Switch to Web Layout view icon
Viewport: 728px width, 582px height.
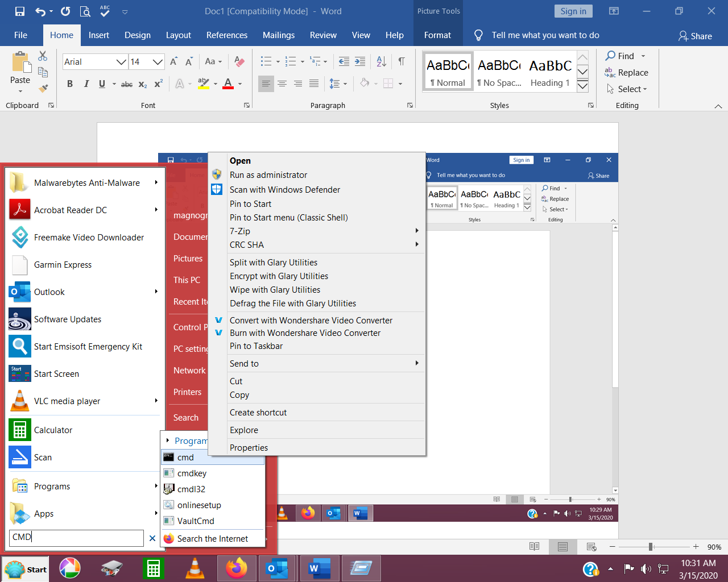(x=591, y=547)
